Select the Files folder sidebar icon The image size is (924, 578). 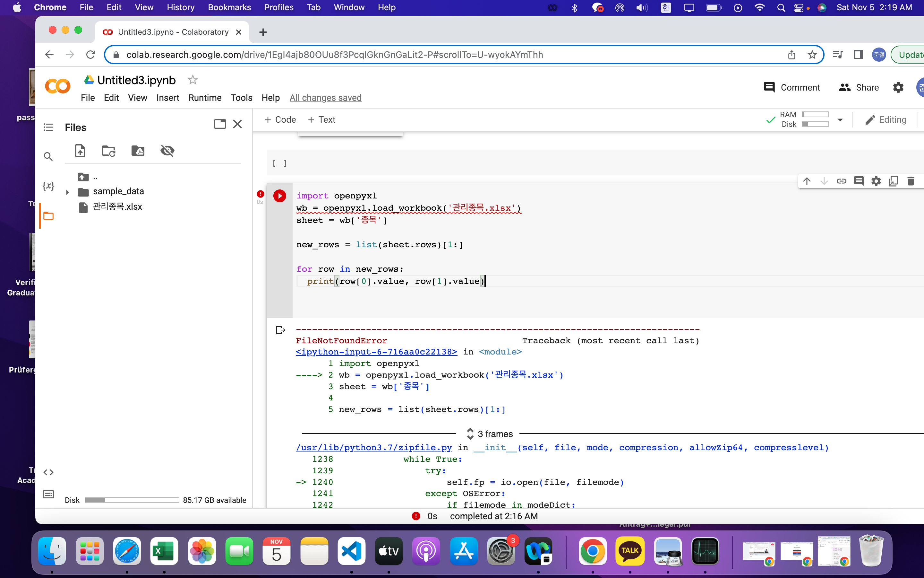tap(48, 216)
